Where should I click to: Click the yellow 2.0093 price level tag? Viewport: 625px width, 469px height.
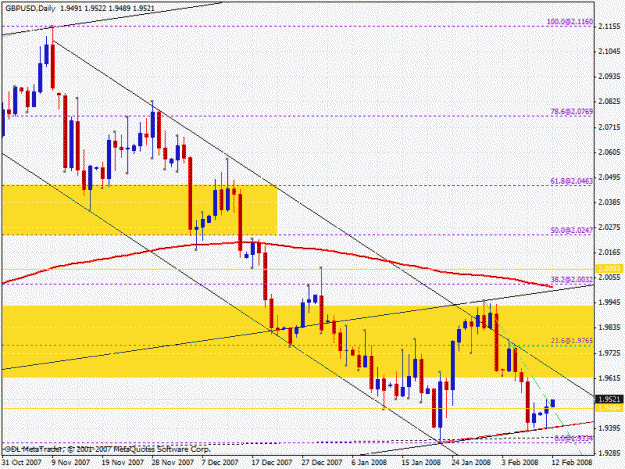pyautogui.click(x=609, y=269)
